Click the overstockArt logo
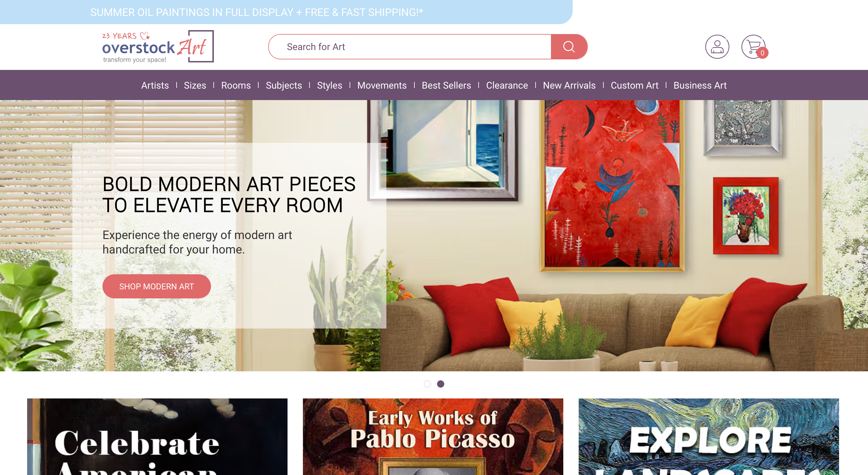The width and height of the screenshot is (868, 475). tap(158, 46)
